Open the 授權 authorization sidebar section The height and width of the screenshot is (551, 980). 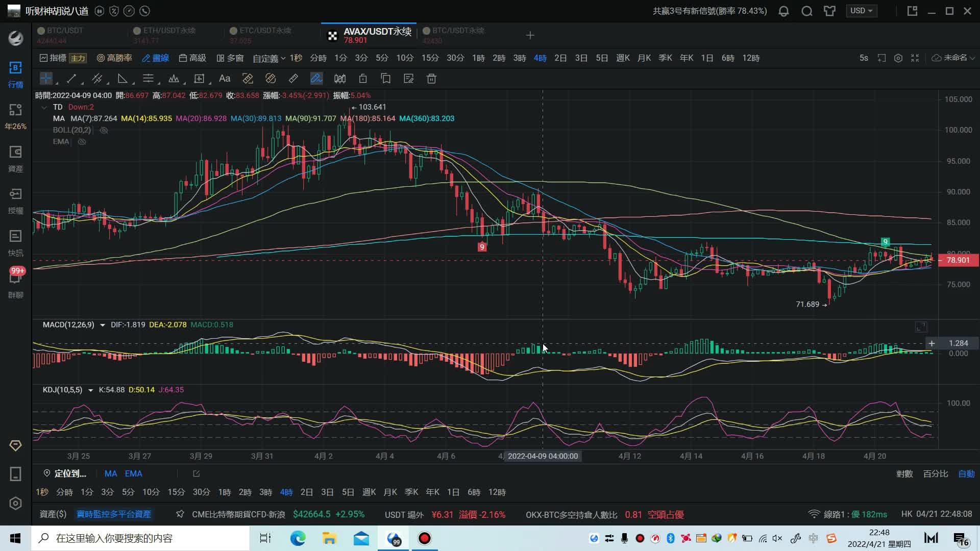click(x=15, y=201)
